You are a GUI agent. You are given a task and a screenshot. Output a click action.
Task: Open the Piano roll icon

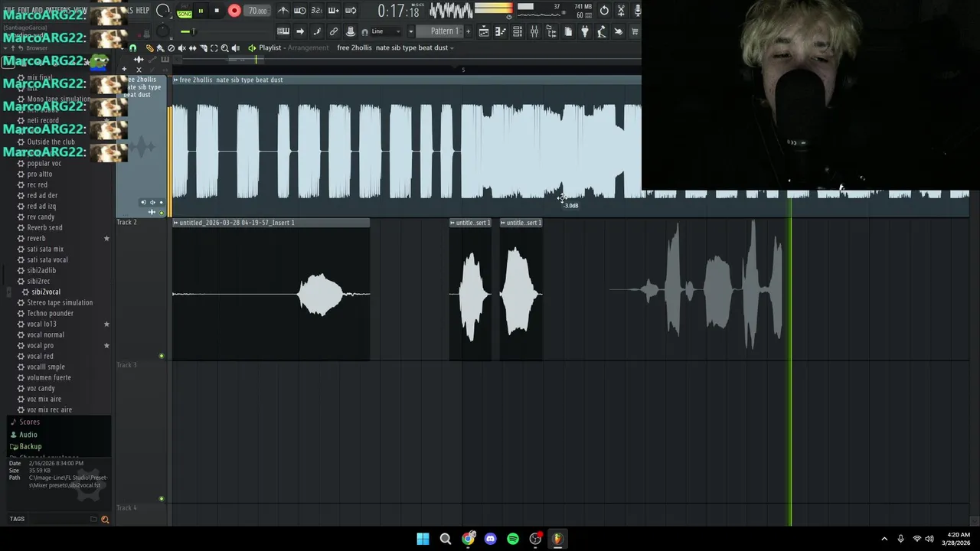pyautogui.click(x=501, y=31)
